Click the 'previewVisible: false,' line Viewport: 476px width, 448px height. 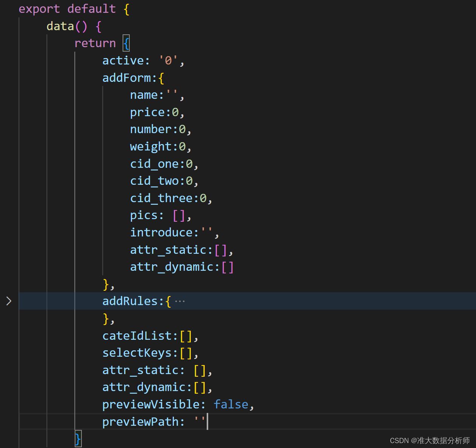click(x=178, y=404)
